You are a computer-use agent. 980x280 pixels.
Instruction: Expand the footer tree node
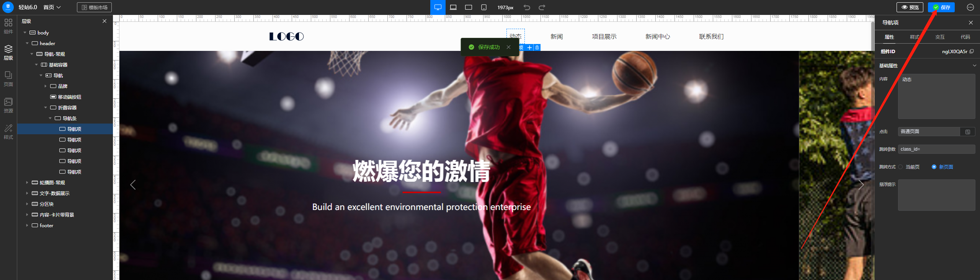coord(27,225)
